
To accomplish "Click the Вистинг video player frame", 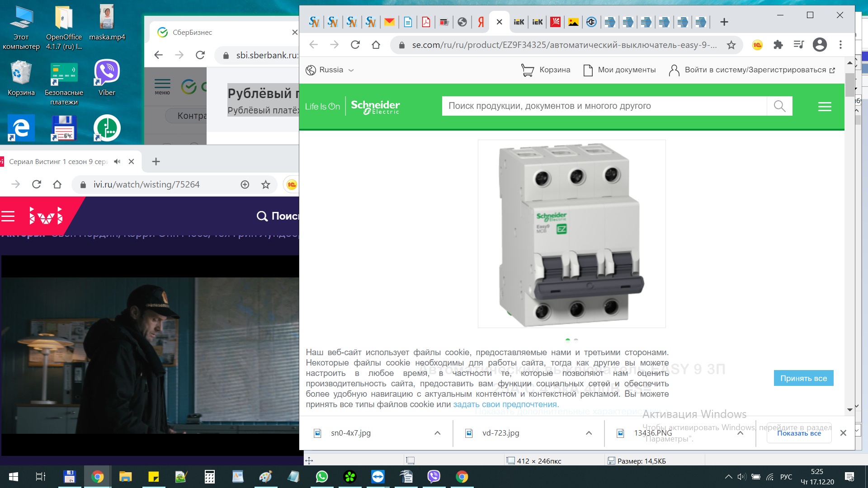I will point(150,355).
